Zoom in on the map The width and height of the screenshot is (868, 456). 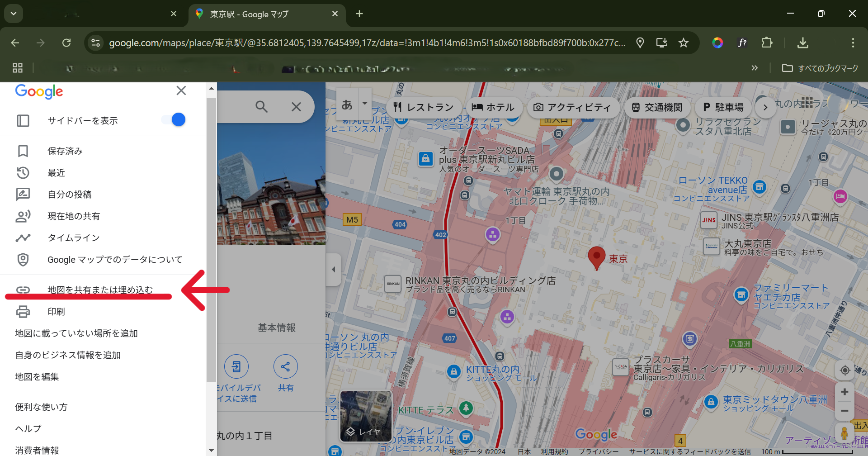[x=844, y=392]
